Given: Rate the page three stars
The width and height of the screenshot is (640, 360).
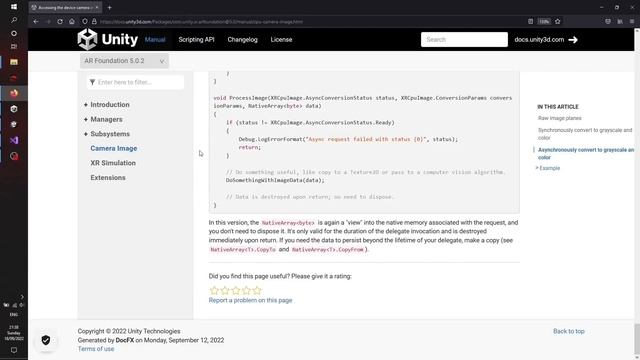Looking at the screenshot, I should [x=236, y=290].
